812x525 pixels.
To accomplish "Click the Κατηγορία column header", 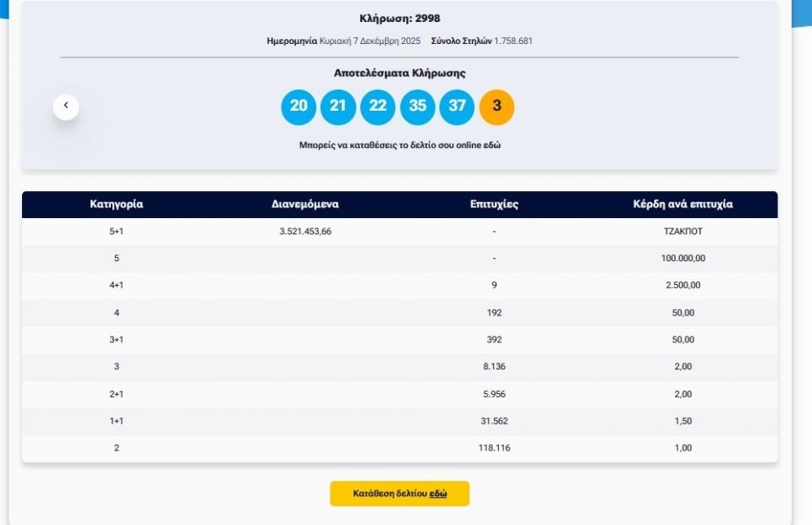I will coord(117,205).
